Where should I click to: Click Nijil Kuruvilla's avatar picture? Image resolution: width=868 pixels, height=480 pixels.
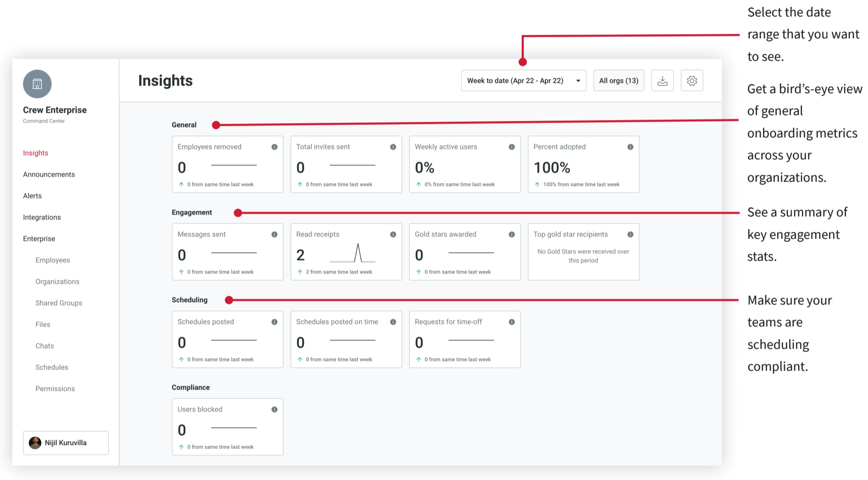(35, 443)
